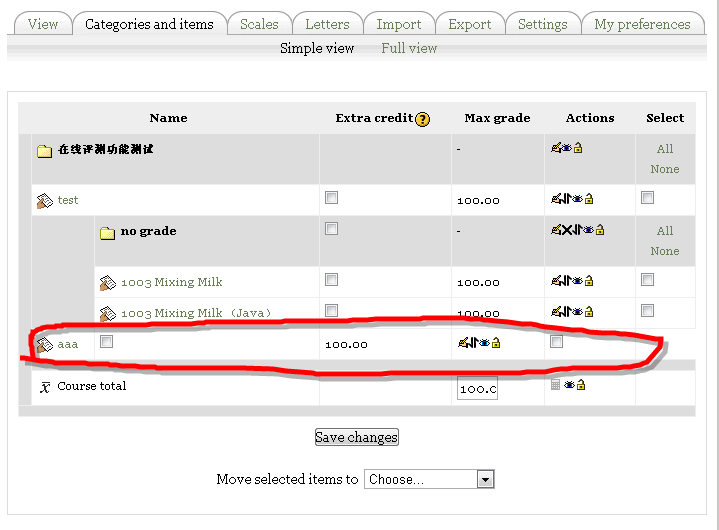Image resolution: width=719 pixels, height=530 pixels.
Task: Switch to the View tab
Action: [x=43, y=23]
